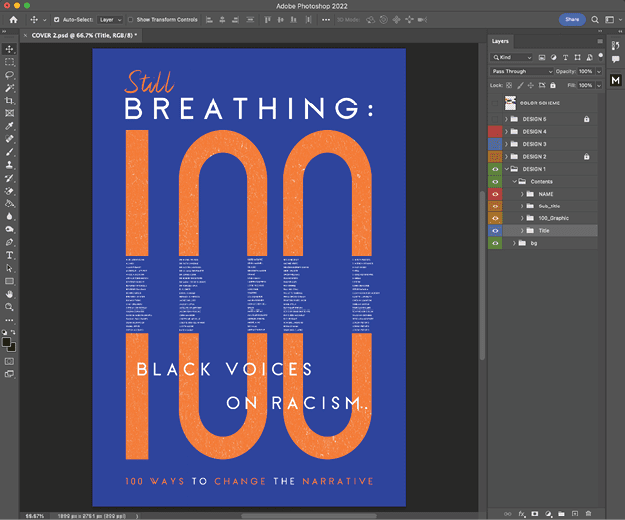Image resolution: width=625 pixels, height=520 pixels.
Task: Create a new group folder
Action: (561, 514)
